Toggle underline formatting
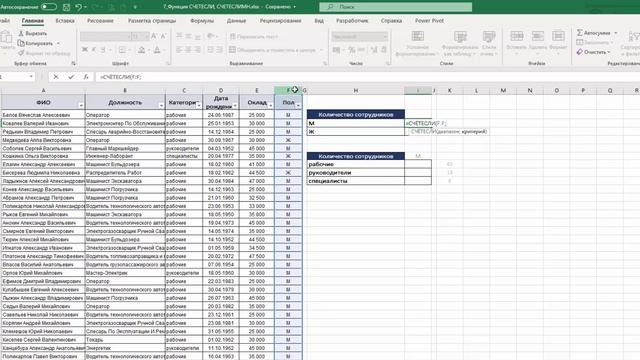This screenshot has height=360, width=640. point(103,50)
